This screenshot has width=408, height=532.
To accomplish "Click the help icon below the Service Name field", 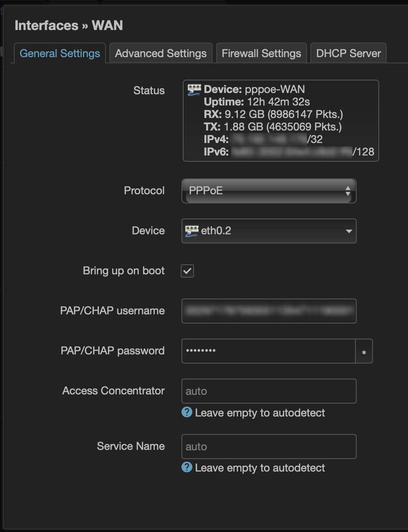I will click(187, 467).
